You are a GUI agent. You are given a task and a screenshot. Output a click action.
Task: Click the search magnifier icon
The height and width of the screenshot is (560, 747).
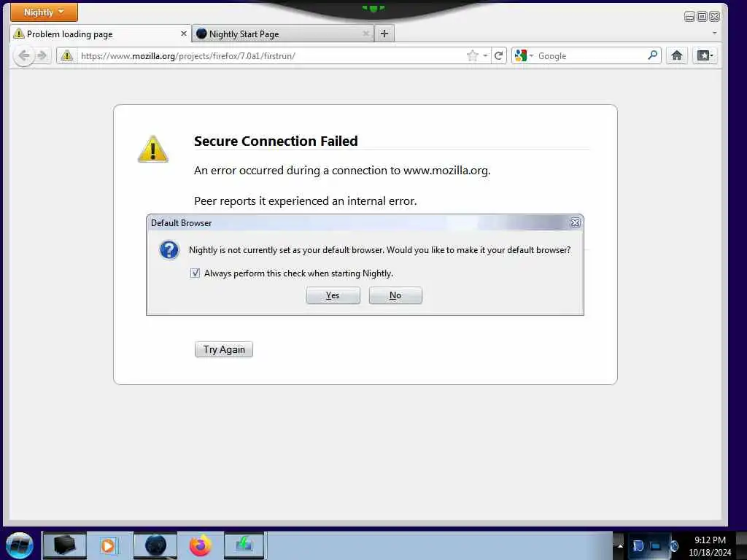tap(653, 55)
